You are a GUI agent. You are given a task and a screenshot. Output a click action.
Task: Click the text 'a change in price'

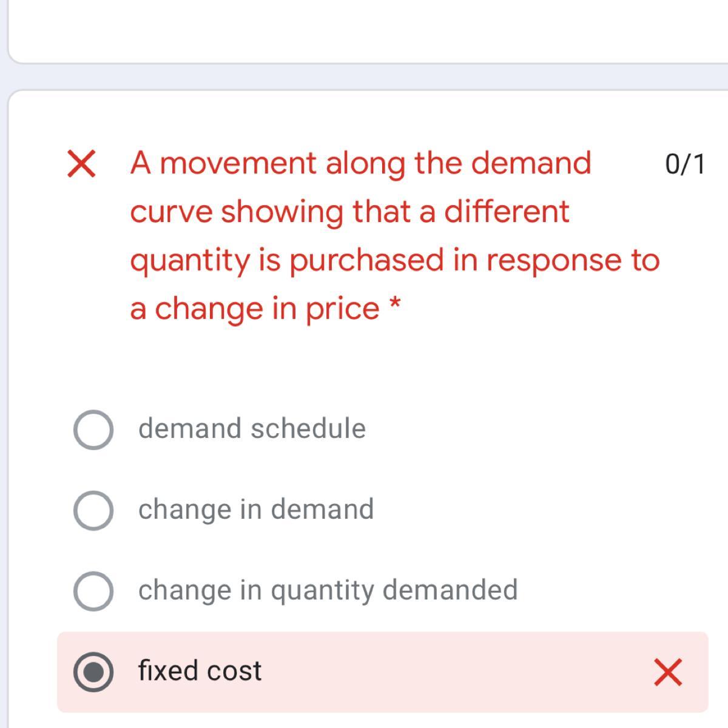[254, 308]
